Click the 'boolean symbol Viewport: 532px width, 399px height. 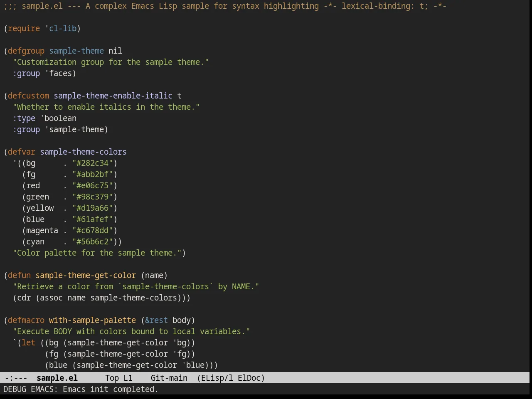pyautogui.click(x=58, y=118)
